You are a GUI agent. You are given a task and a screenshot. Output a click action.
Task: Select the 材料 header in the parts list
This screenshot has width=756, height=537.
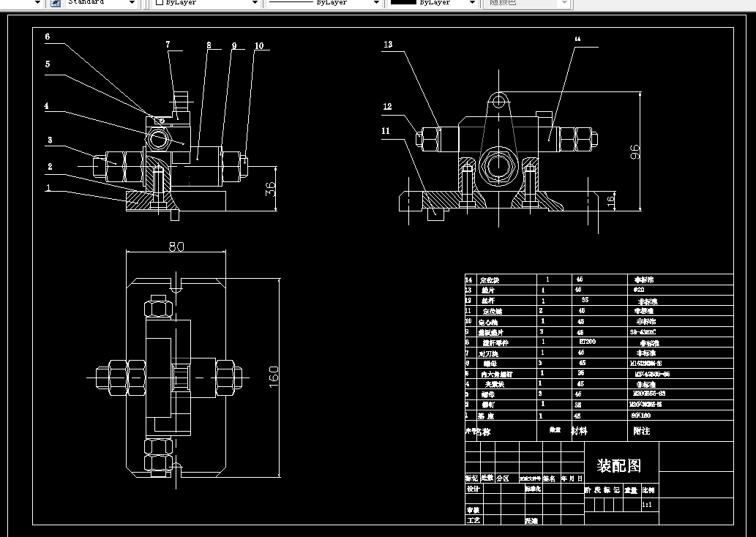579,430
